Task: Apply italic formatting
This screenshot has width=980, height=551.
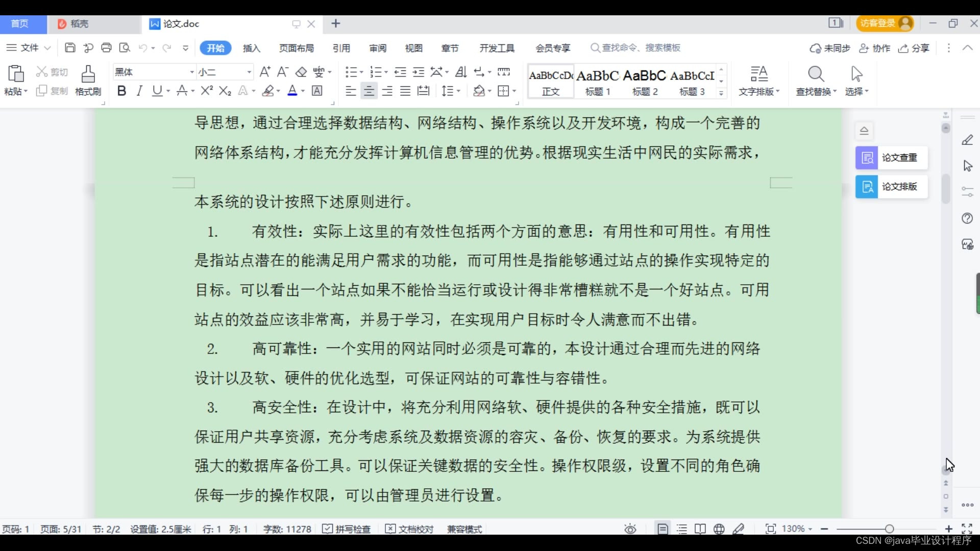Action: 139,91
